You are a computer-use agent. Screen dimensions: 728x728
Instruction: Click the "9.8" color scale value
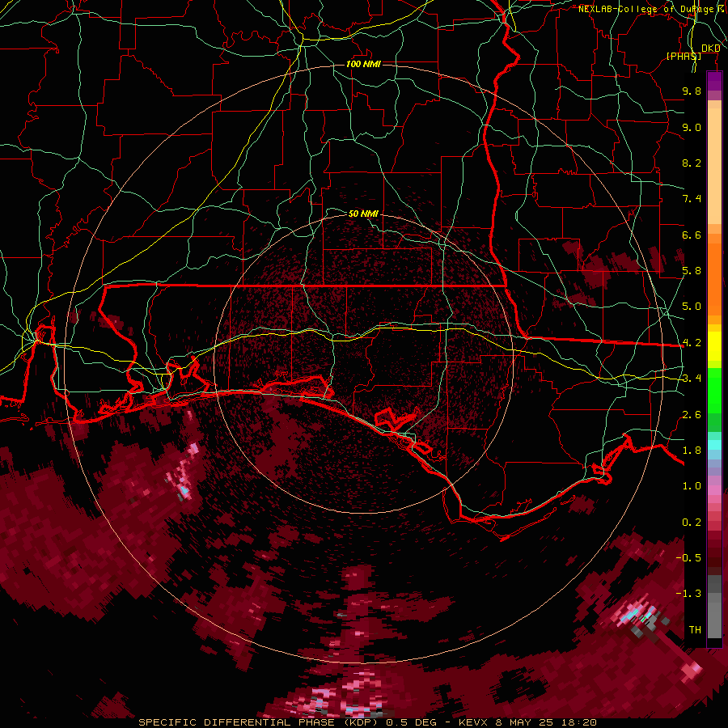(692, 91)
